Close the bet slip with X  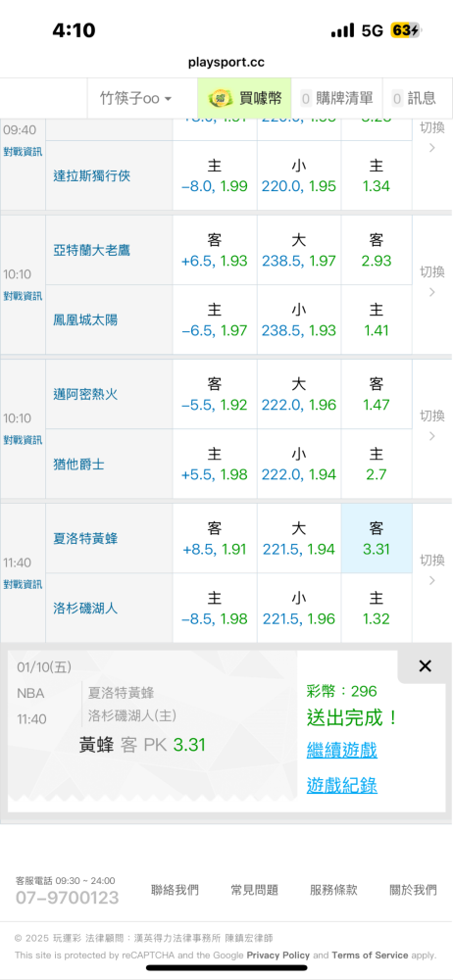425,666
